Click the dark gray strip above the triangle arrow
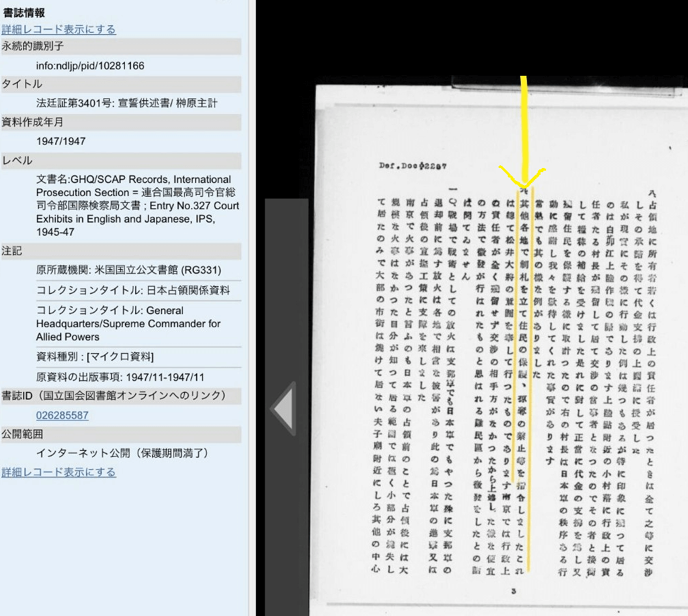The image size is (688, 616). pyautogui.click(x=286, y=287)
